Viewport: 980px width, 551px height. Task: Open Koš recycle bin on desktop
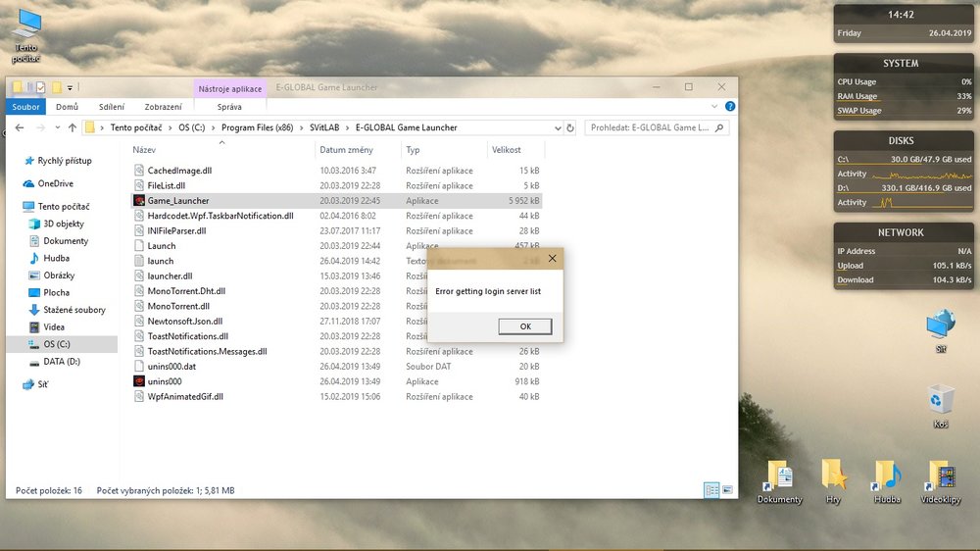point(940,403)
